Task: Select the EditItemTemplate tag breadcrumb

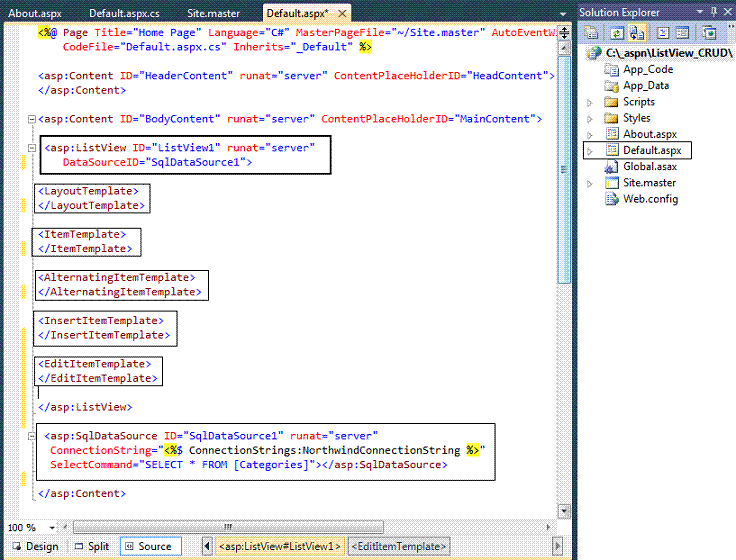Action: point(399,546)
